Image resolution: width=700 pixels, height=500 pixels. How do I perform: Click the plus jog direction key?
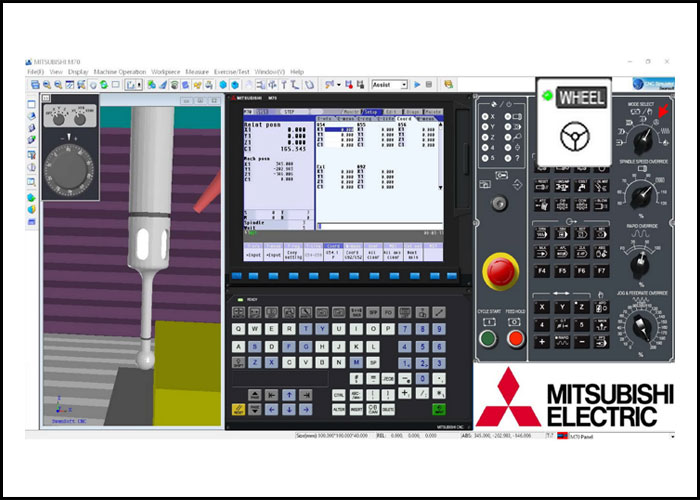point(542,342)
